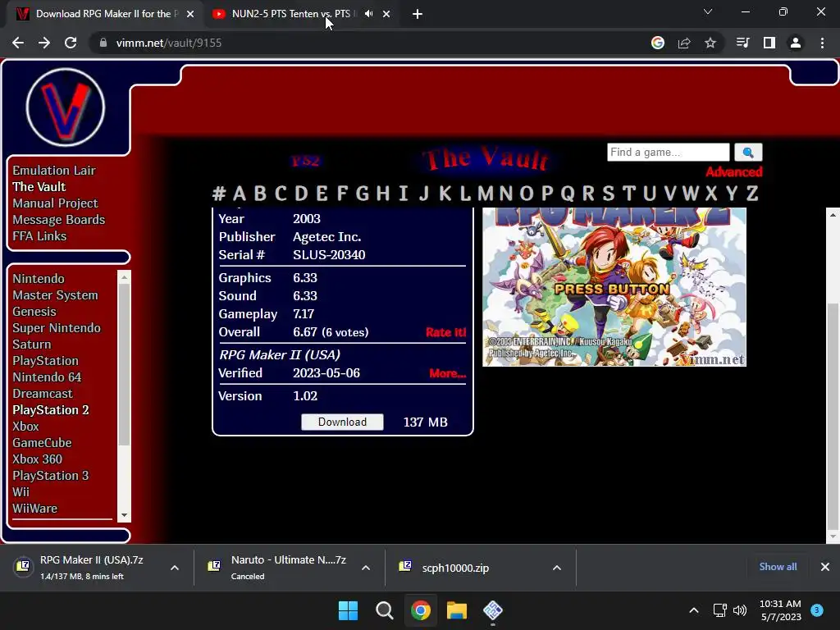Bookmark this page with star icon
The height and width of the screenshot is (630, 840).
(710, 43)
